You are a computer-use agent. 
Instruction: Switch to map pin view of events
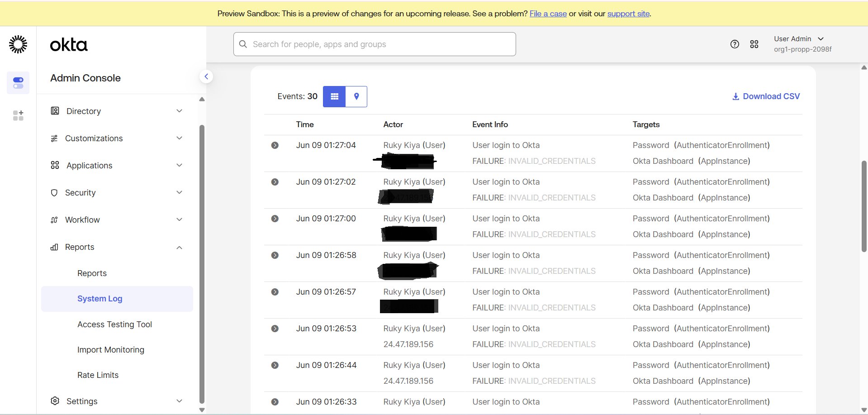click(356, 96)
